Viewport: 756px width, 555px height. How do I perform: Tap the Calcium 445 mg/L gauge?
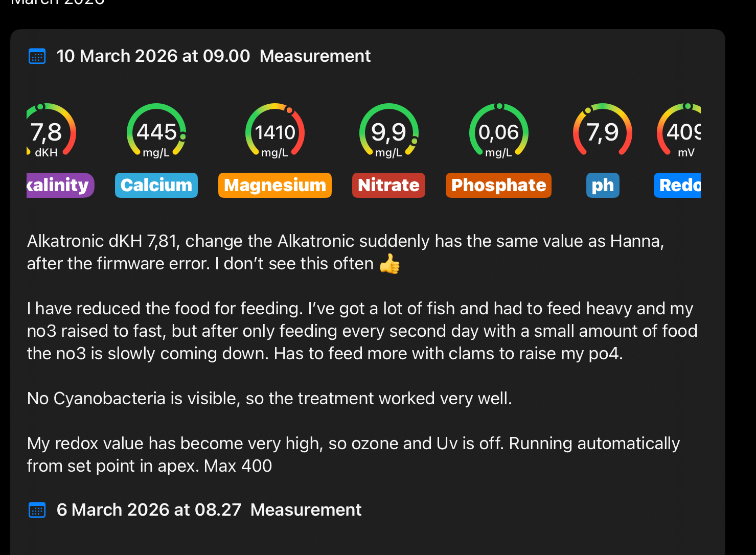[156, 132]
